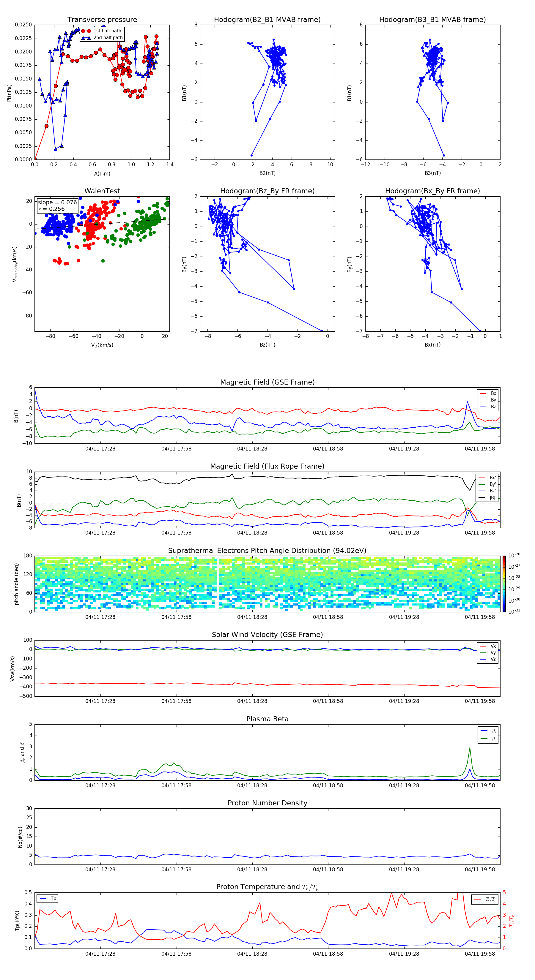Click the 'By(nT)' label of Bz_By hodogram
535x980 pixels.
[x=184, y=264]
